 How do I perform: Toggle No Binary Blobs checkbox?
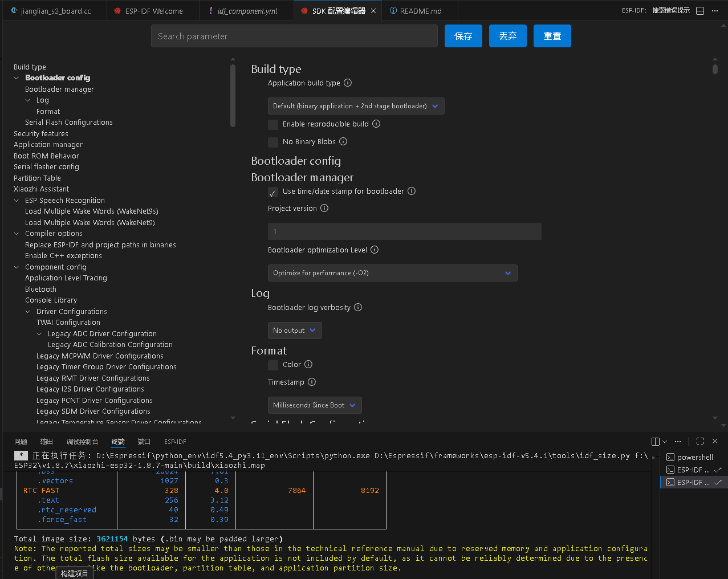(273, 142)
